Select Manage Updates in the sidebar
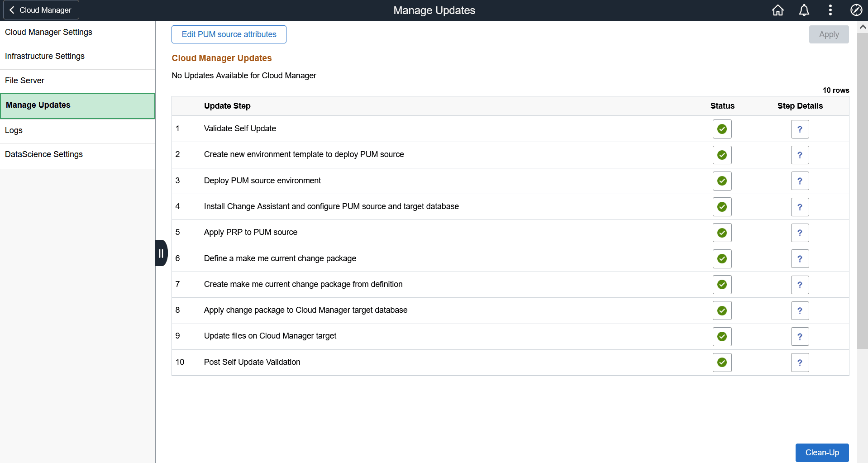 click(x=38, y=105)
